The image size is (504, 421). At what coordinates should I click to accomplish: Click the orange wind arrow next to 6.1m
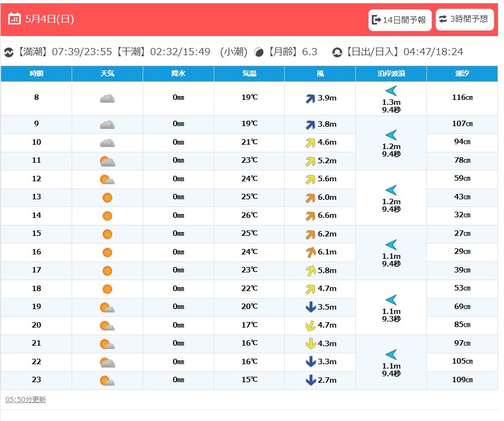(x=310, y=252)
